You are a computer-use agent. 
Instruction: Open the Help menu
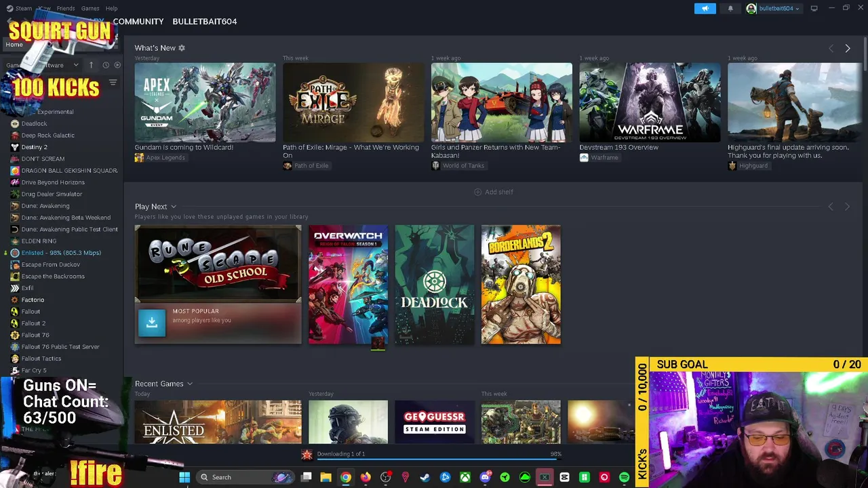click(111, 8)
